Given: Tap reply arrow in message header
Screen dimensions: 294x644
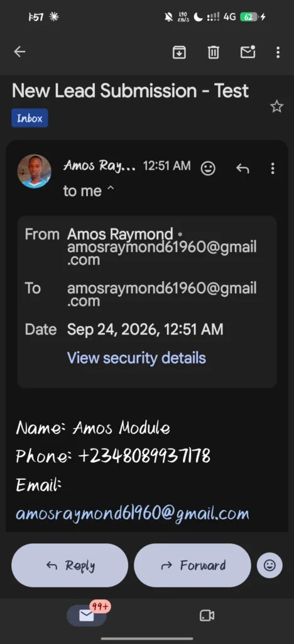Looking at the screenshot, I should tap(242, 169).
